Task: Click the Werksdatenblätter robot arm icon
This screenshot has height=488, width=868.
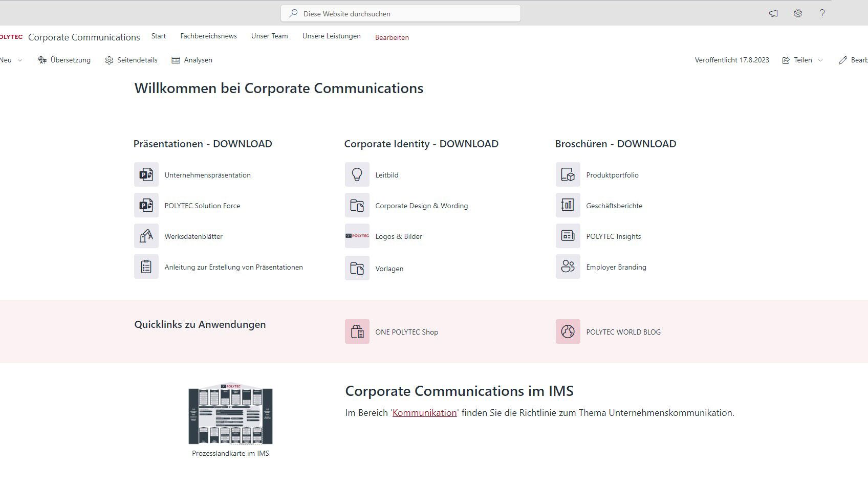Action: (146, 236)
